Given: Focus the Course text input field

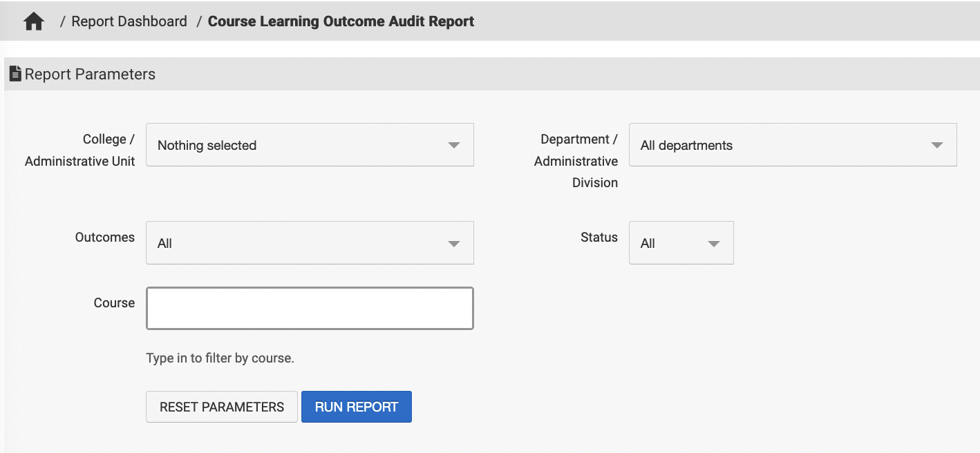Looking at the screenshot, I should pos(310,308).
